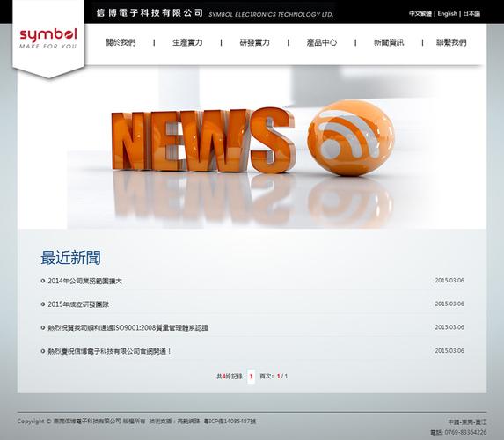Click date beside website launch news
This screenshot has height=440, width=504.
[449, 351]
